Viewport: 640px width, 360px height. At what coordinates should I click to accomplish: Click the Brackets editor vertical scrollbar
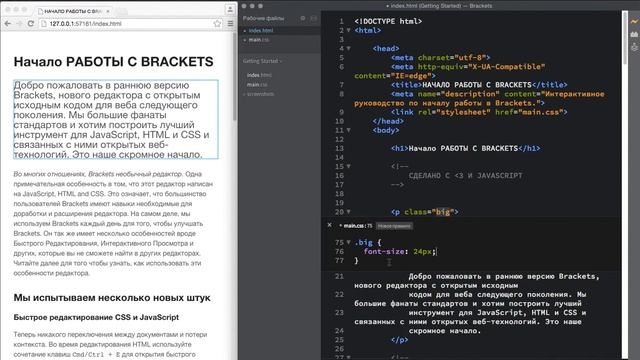[624, 37]
